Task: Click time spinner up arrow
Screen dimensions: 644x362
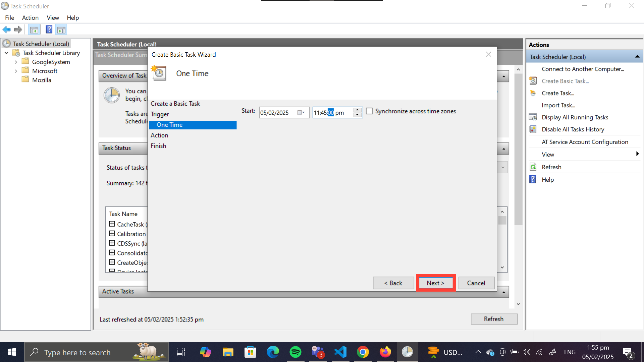Action: (x=358, y=110)
